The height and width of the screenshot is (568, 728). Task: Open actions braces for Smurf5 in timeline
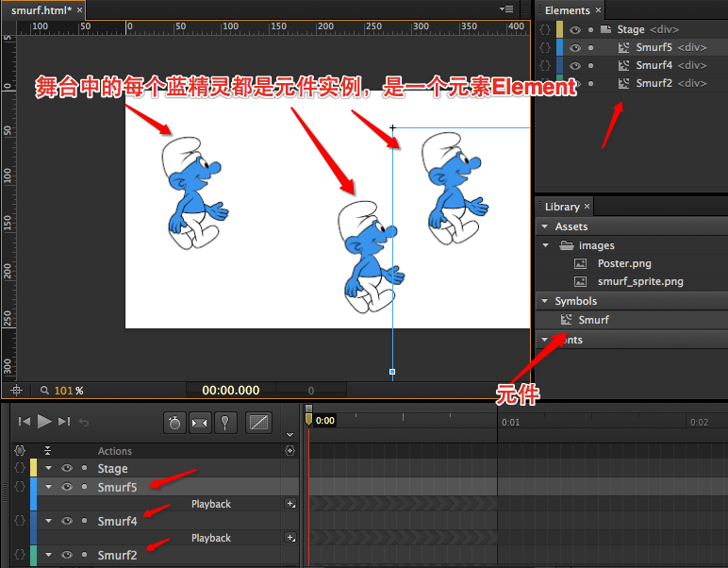(20, 486)
